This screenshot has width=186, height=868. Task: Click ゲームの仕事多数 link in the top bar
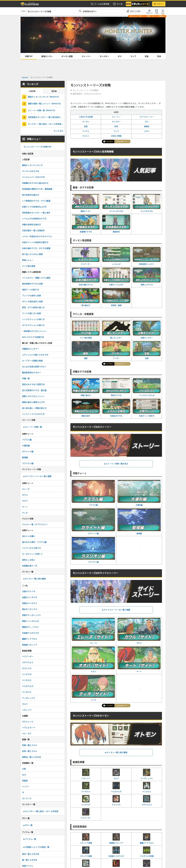click(100, 4)
